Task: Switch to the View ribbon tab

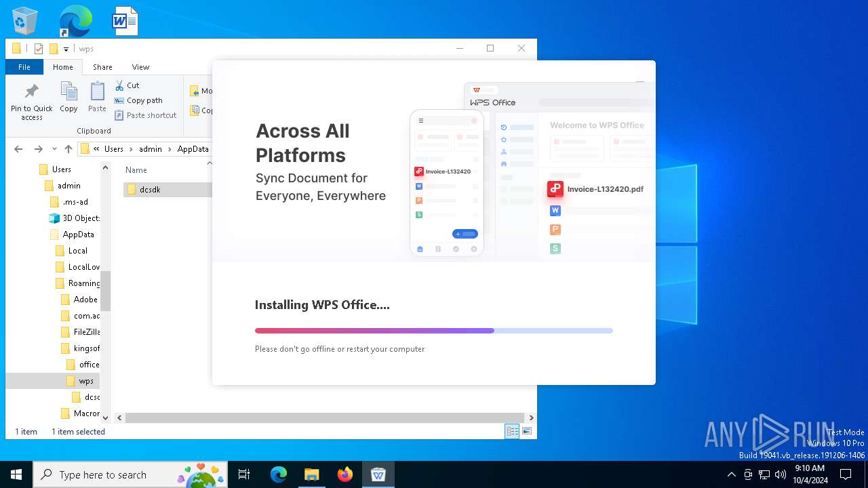Action: coord(140,67)
